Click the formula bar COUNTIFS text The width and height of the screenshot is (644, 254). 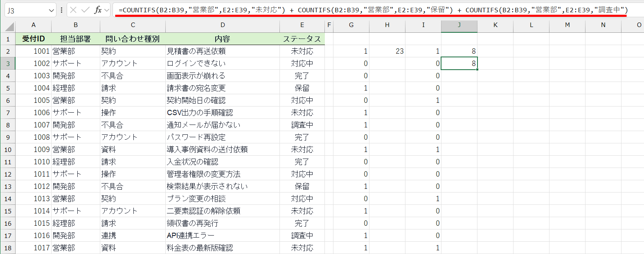point(373,10)
